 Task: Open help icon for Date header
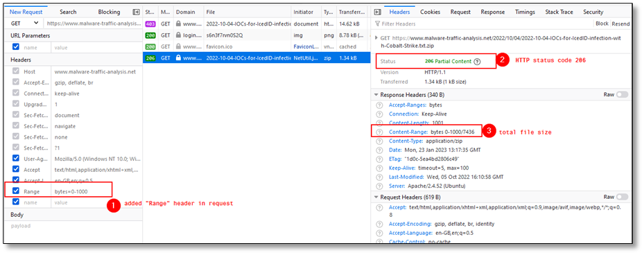click(379, 150)
